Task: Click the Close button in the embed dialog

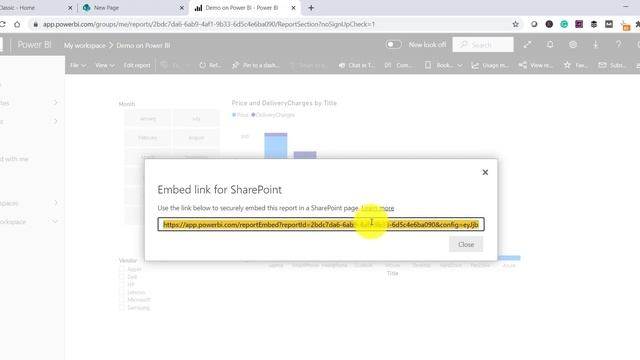Action: point(466,244)
